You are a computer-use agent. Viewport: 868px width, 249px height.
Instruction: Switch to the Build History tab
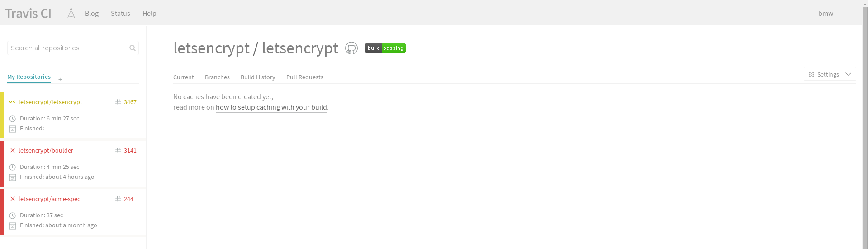click(258, 77)
